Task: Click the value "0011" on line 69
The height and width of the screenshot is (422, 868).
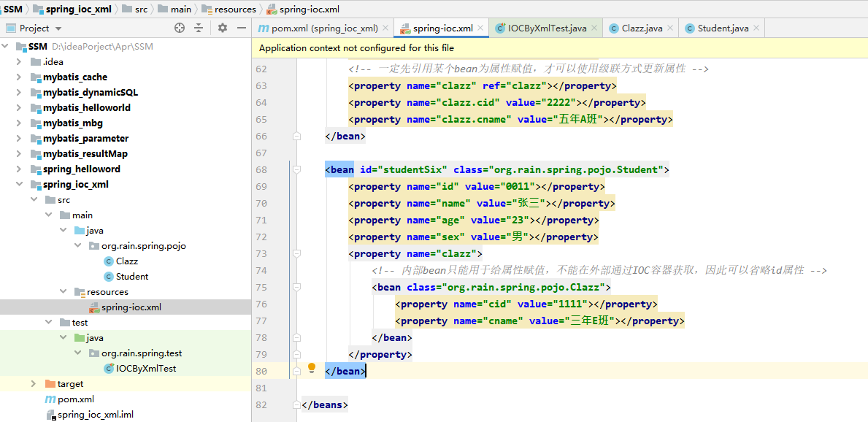Action: (x=519, y=186)
